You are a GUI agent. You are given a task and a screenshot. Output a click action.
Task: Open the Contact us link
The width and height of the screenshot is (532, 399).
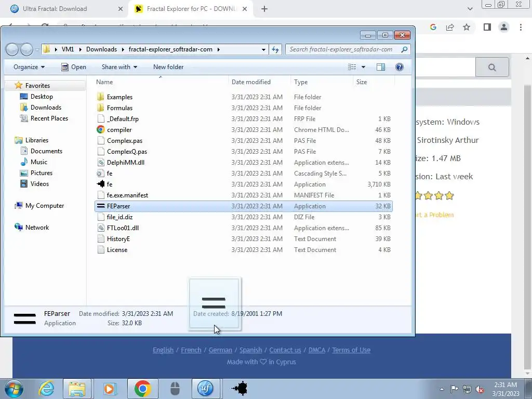point(285,350)
